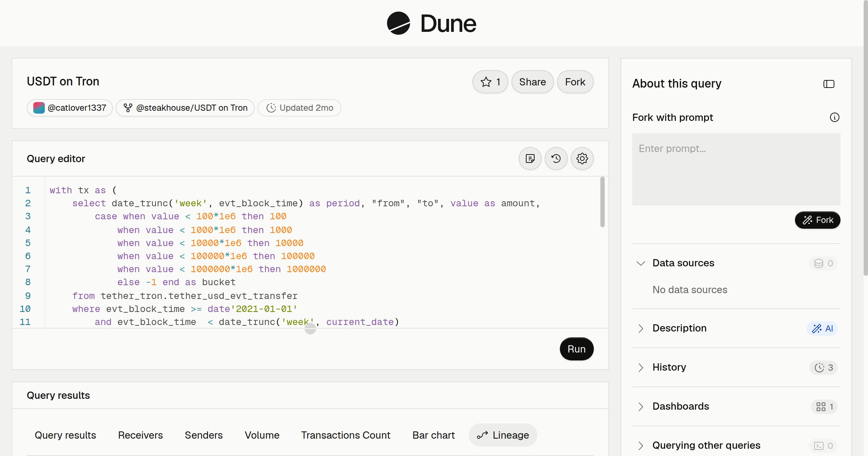Click code line number 10
Viewport: 868px width, 456px height.
25,309
